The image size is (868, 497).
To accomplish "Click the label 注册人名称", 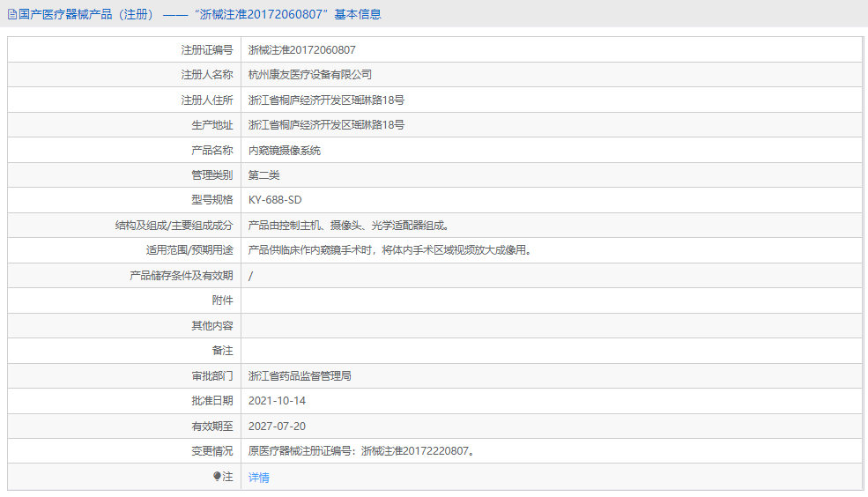I will pyautogui.click(x=207, y=75).
